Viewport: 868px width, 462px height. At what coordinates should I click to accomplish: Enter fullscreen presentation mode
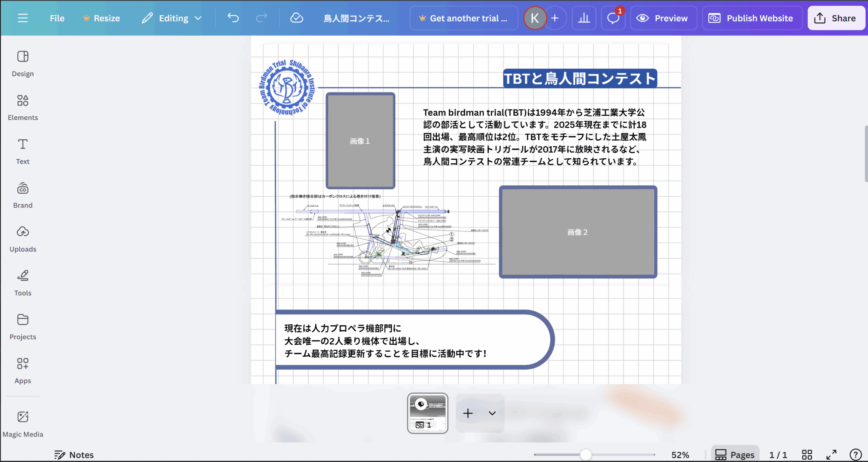[831, 455]
